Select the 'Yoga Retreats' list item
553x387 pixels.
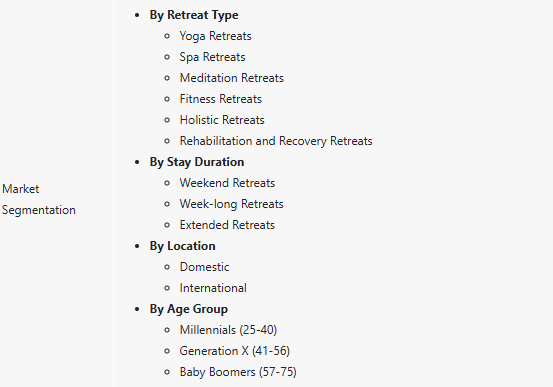[x=215, y=36]
